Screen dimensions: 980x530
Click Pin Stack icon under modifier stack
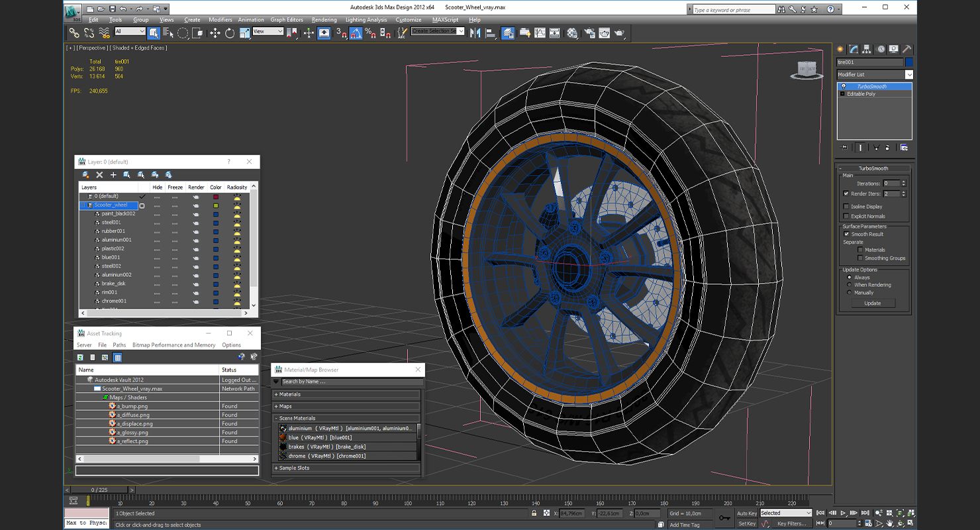click(844, 147)
